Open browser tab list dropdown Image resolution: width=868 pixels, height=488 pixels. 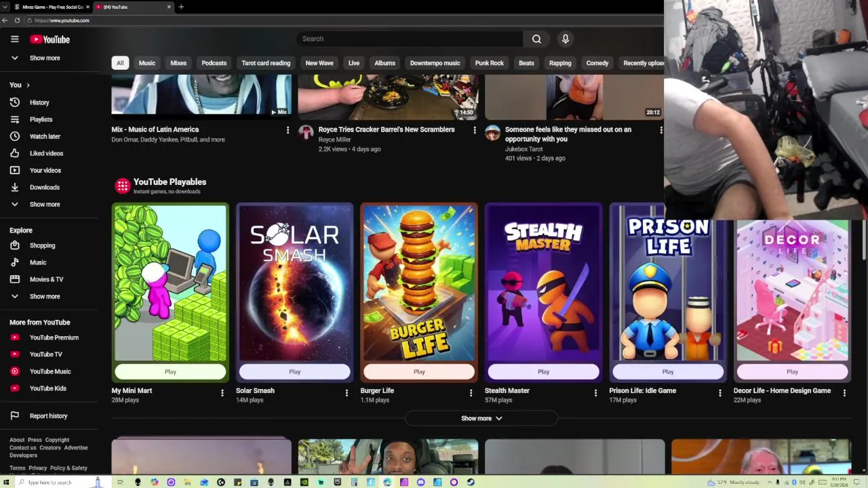point(5,7)
